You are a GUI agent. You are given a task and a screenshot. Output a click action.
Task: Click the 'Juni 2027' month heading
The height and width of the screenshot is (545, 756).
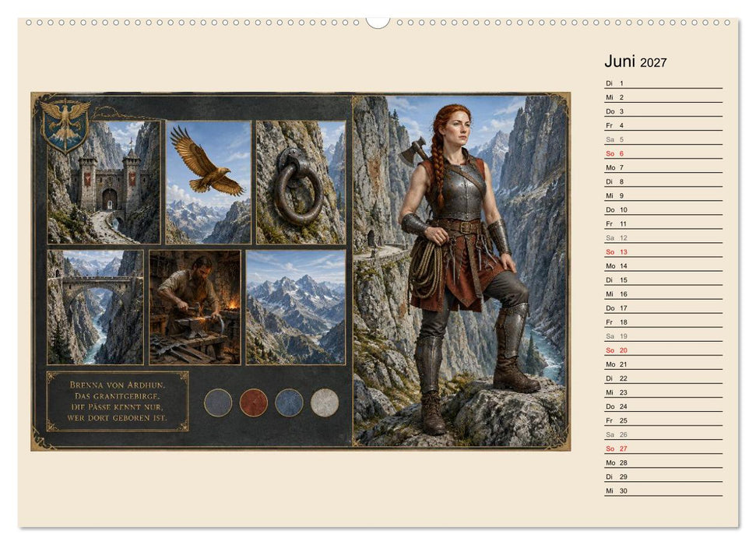(635, 62)
